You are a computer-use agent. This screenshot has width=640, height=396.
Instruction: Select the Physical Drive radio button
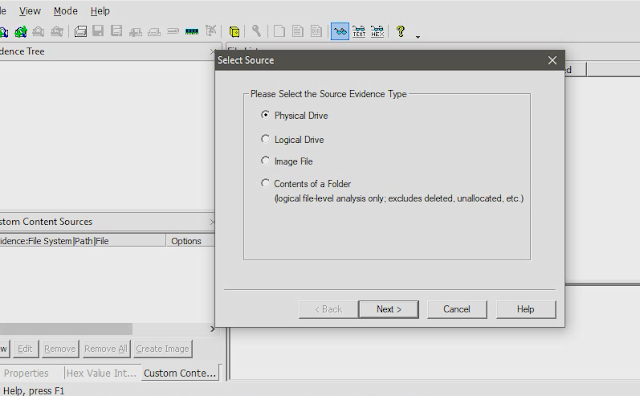click(265, 115)
